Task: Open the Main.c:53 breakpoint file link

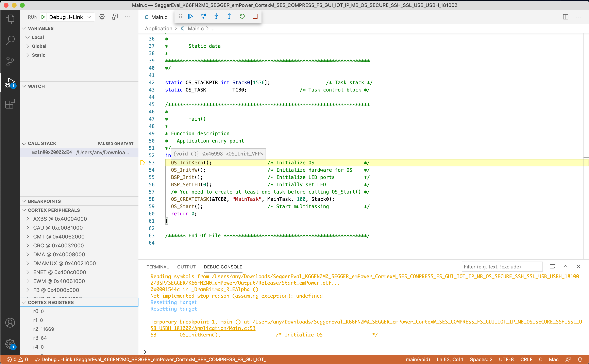Action: click(203, 328)
